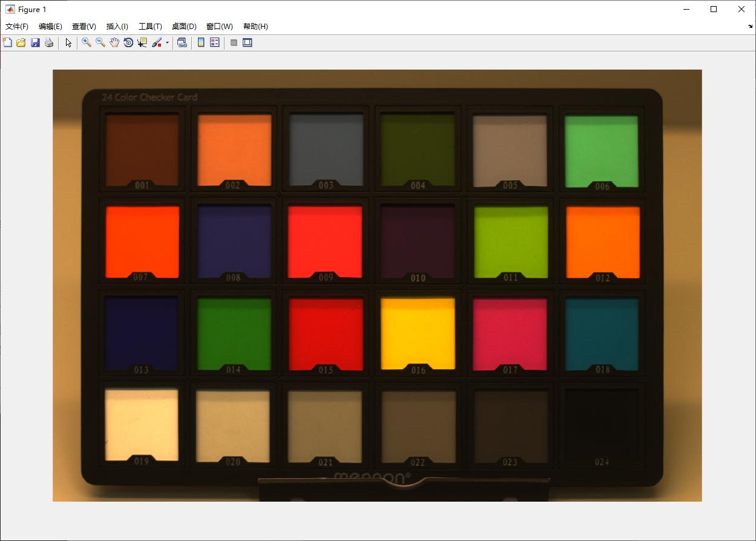Activate the Pan hand tool
The width and height of the screenshot is (756, 541).
[114, 42]
